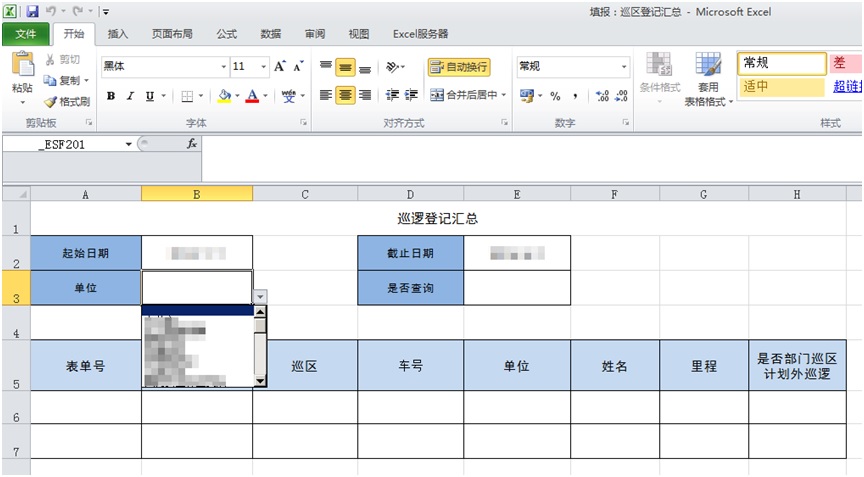The height and width of the screenshot is (477, 864).
Task: Apply the 适中 cell style swatch
Action: pyautogui.click(x=780, y=87)
